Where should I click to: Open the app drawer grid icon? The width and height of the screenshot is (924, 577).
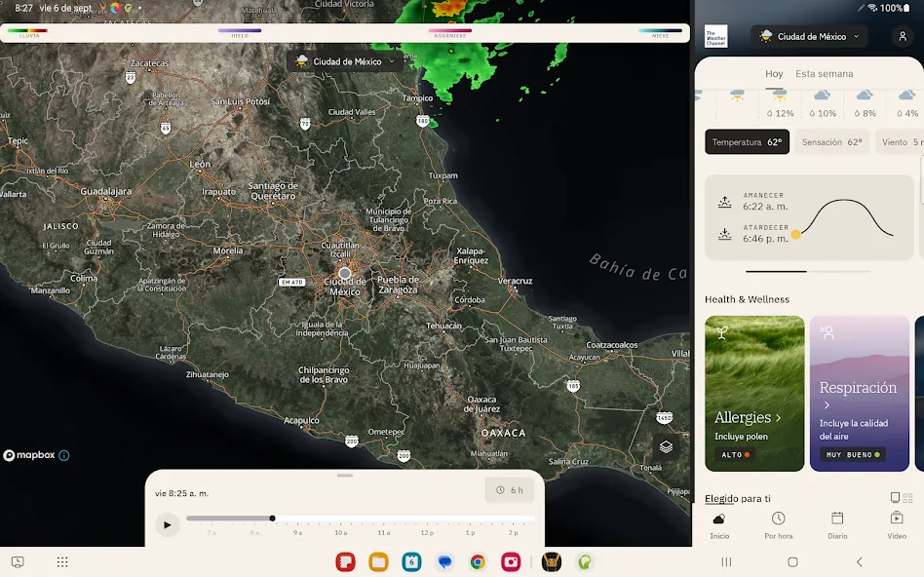(x=61, y=561)
